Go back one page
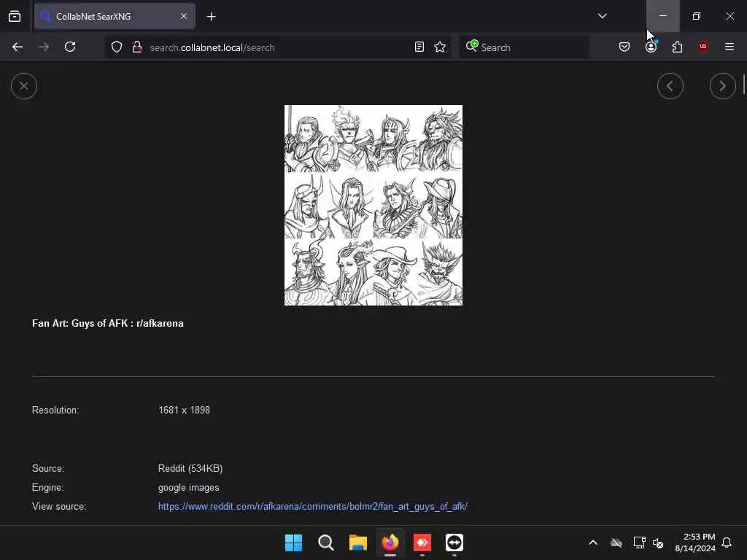The height and width of the screenshot is (560, 747). point(18,47)
